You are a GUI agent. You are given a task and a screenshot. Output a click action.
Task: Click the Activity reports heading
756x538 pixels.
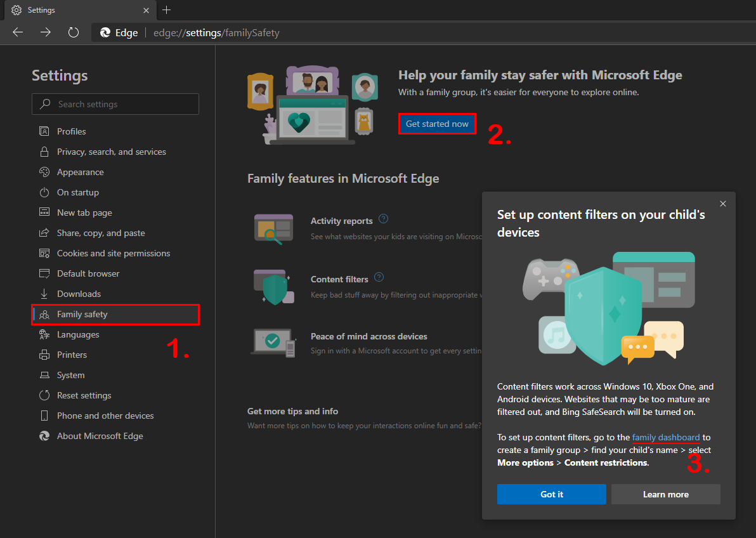click(x=341, y=221)
